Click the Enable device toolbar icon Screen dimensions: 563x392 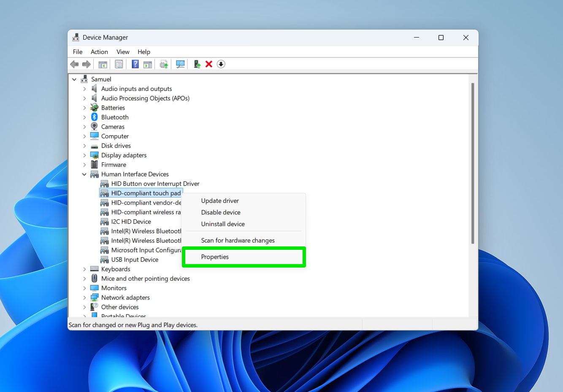click(x=197, y=64)
